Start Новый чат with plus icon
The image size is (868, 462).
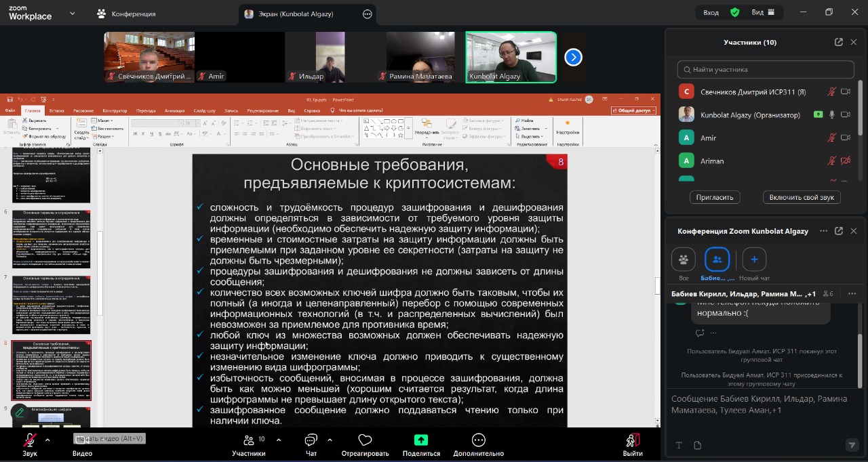[754, 260]
